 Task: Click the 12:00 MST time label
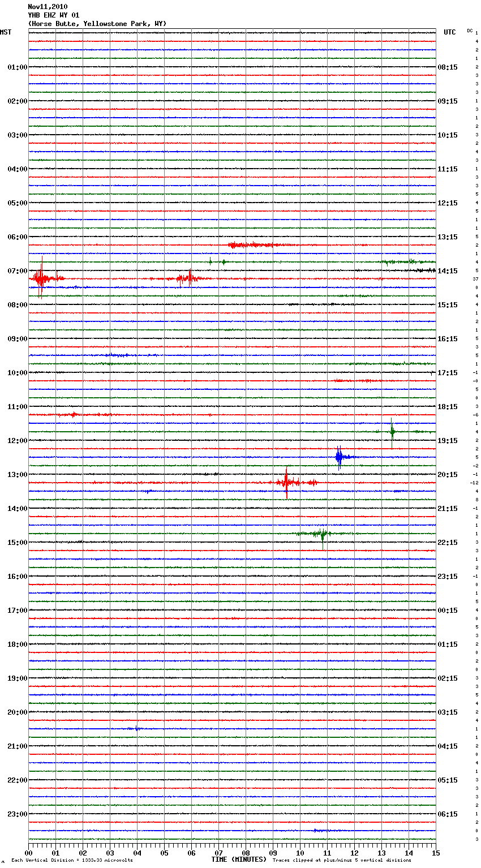18,441
